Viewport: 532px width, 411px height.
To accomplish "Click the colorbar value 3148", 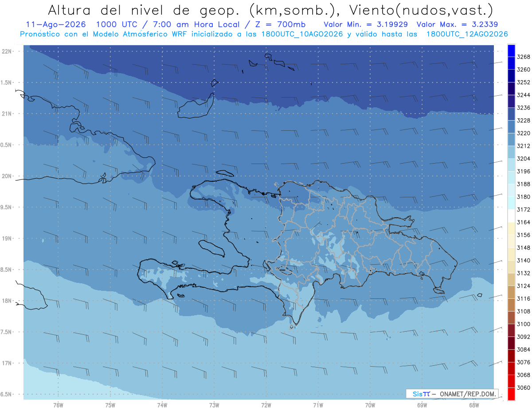I will (x=524, y=248).
